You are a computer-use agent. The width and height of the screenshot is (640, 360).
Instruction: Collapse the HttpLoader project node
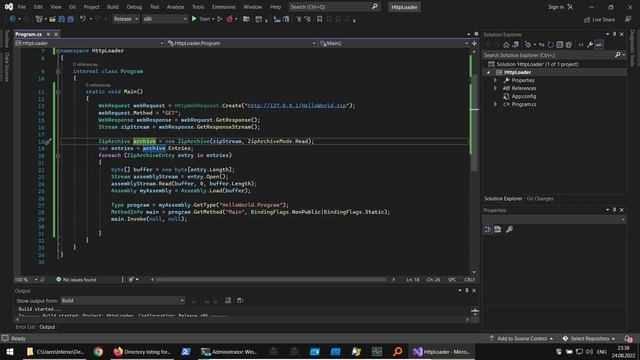point(489,72)
